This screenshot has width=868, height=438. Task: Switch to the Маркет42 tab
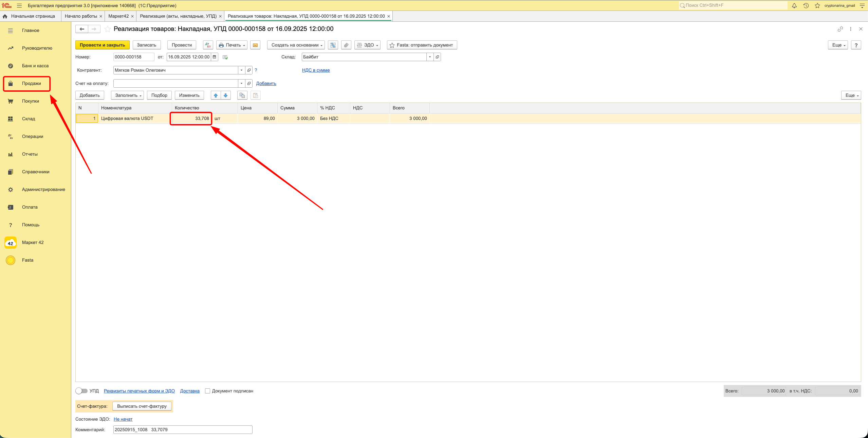[118, 16]
